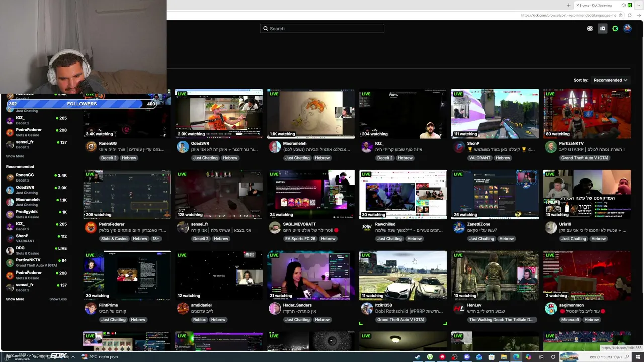Click the EA Sports FC 26 tag
This screenshot has height=362, width=644.
300,239
